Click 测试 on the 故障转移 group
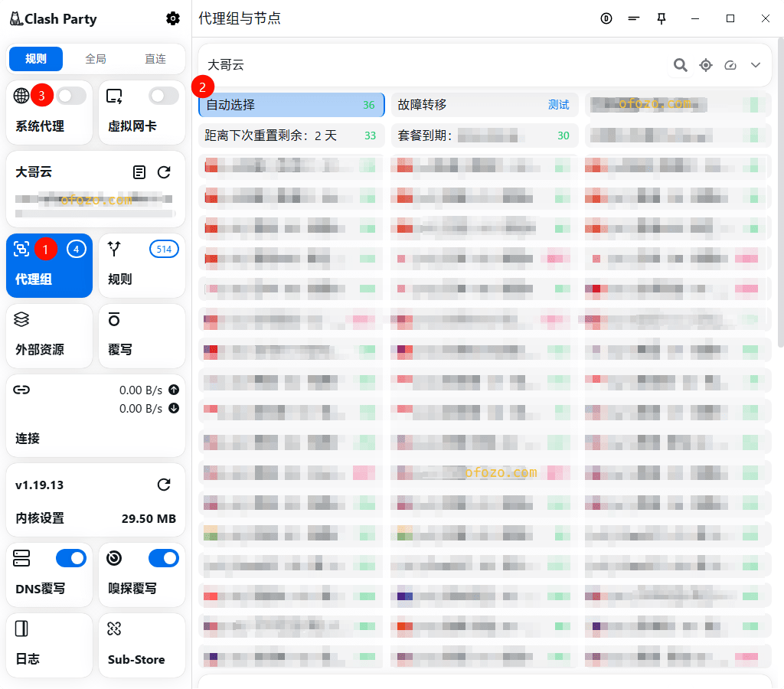The image size is (784, 689). 559,105
